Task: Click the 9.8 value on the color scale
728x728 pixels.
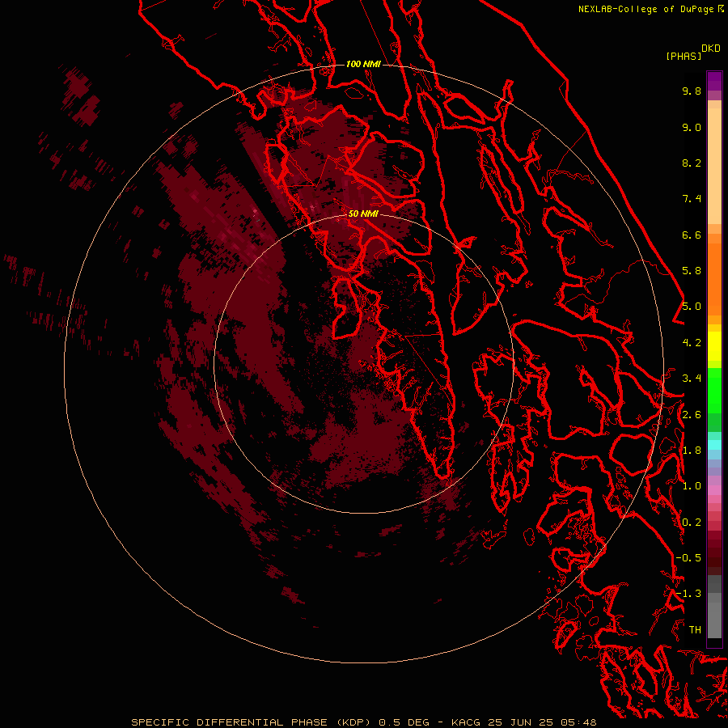Action: click(692, 91)
